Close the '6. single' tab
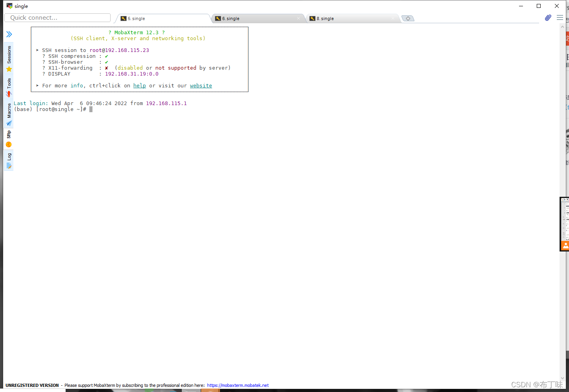Screen dimensions: 569x392 coord(299,18)
